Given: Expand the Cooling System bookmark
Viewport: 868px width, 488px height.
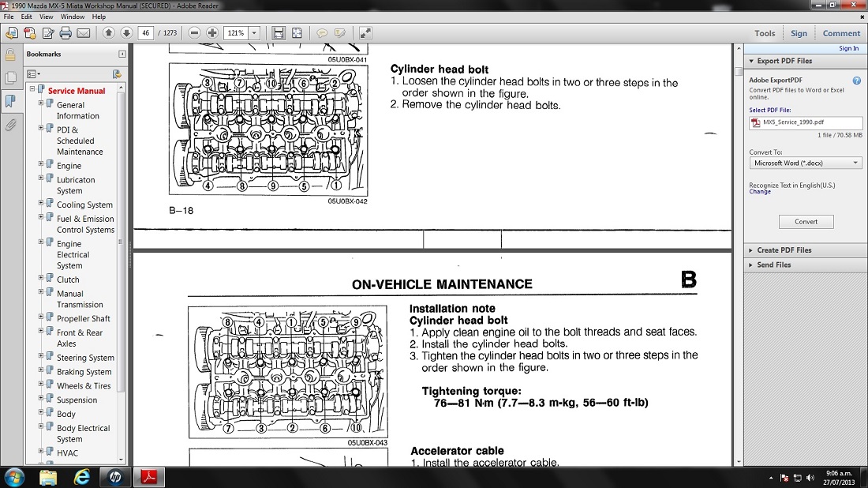Looking at the screenshot, I should pyautogui.click(x=41, y=203).
